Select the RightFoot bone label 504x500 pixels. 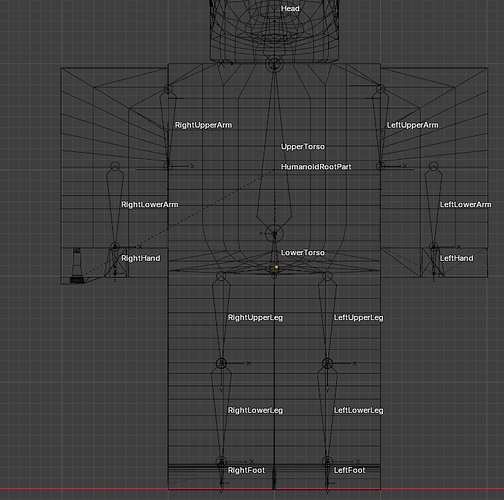[246, 470]
